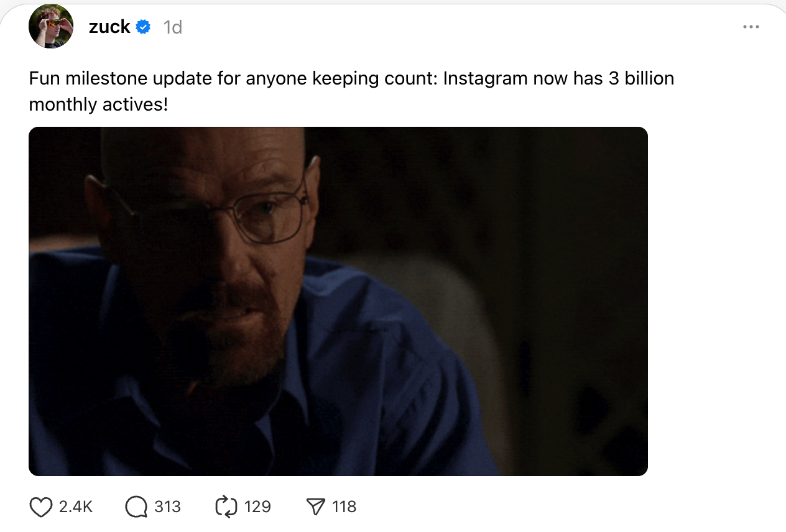Click the 129 reposts count
Viewport: 786px width, 532px height.
(x=257, y=507)
